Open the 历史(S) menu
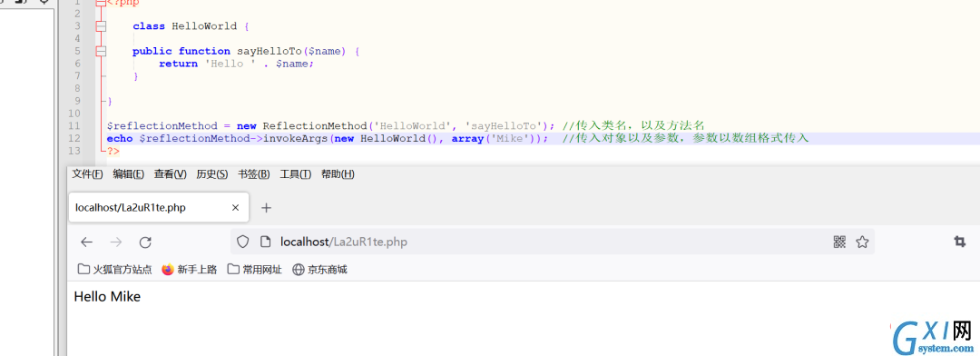The image size is (980, 356). [212, 174]
